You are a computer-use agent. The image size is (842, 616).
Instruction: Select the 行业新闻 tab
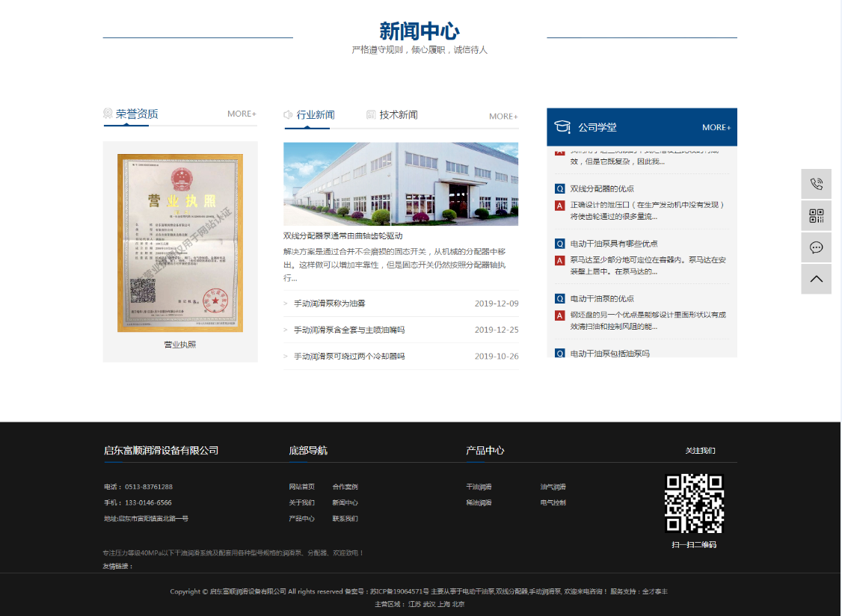315,115
